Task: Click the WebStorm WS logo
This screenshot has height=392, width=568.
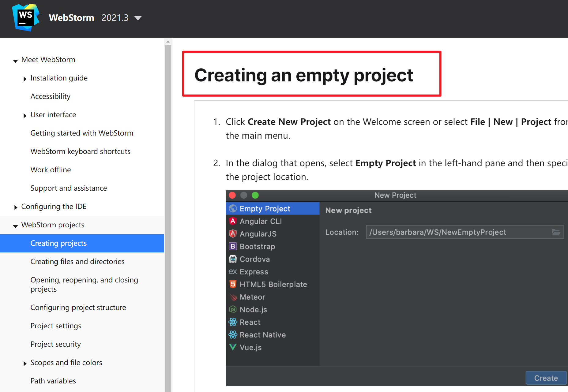Action: pos(26,17)
